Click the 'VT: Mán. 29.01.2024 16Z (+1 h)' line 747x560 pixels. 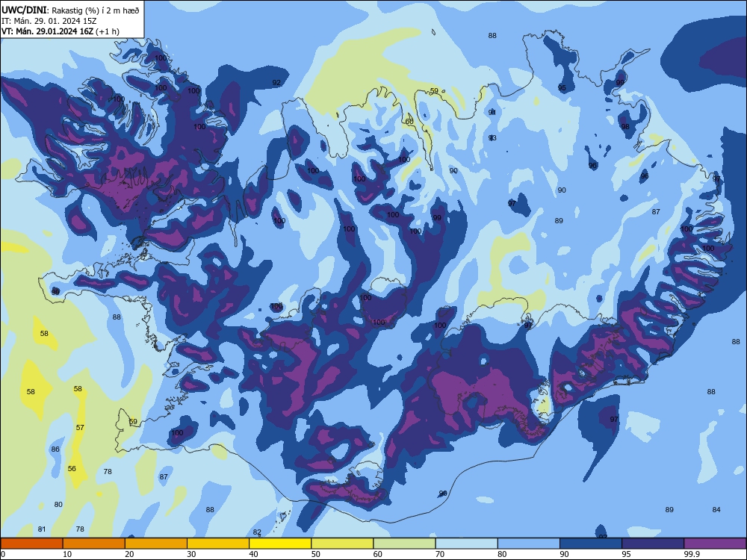(x=61, y=31)
